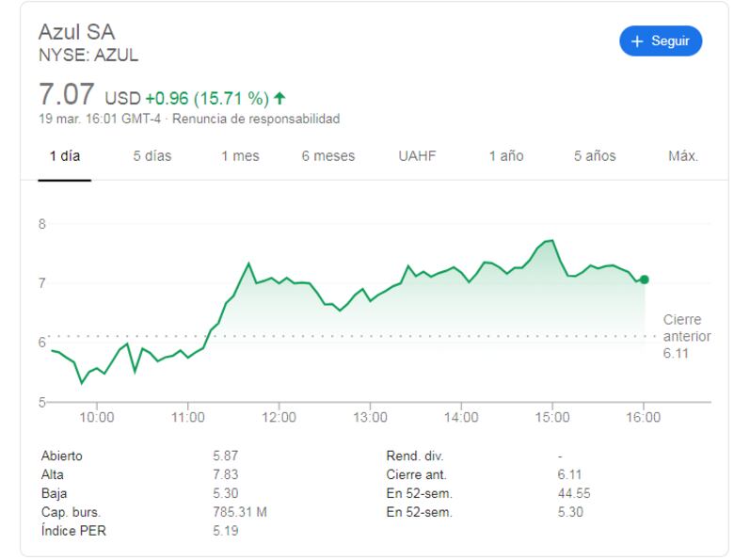This screenshot has width=734, height=560.
Task: Click the Baja value 5.30
Action: point(226,493)
